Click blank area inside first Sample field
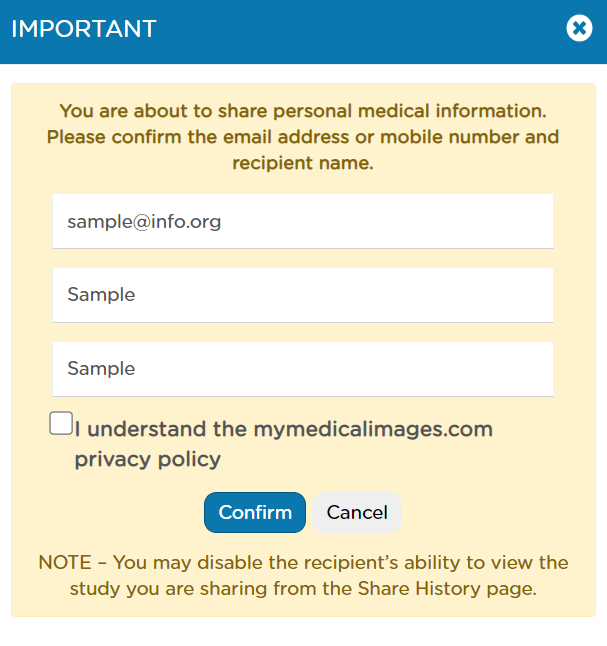The height and width of the screenshot is (646, 607). coord(344,295)
